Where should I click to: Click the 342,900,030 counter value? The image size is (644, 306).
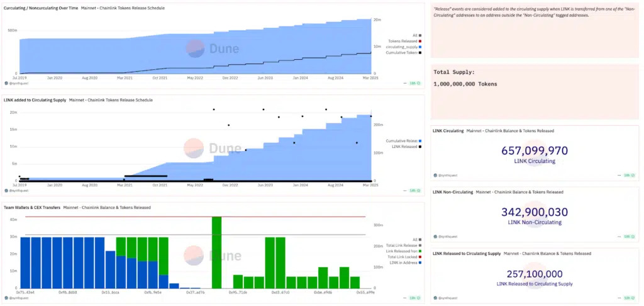(535, 212)
